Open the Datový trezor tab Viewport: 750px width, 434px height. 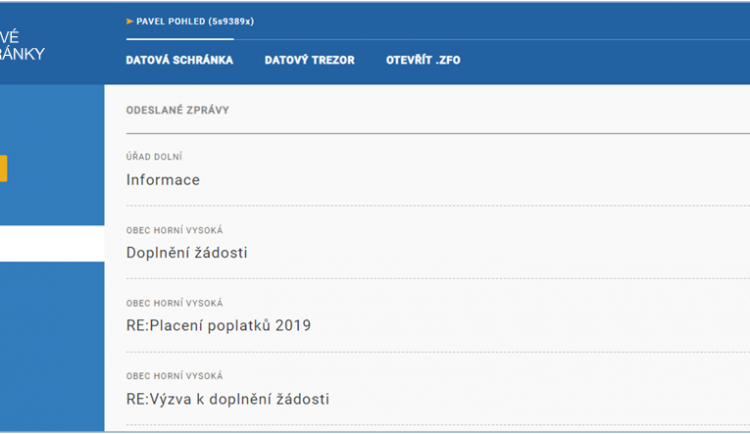click(x=309, y=60)
